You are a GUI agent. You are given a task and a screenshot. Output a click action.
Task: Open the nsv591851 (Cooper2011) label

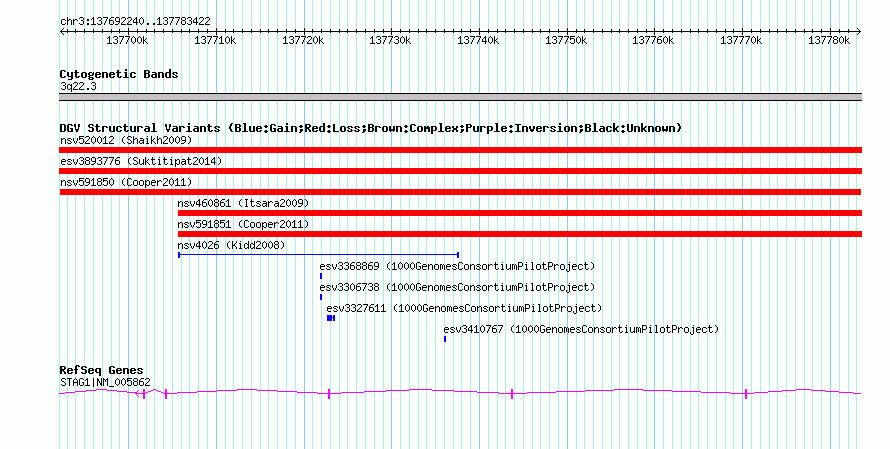[x=243, y=224]
